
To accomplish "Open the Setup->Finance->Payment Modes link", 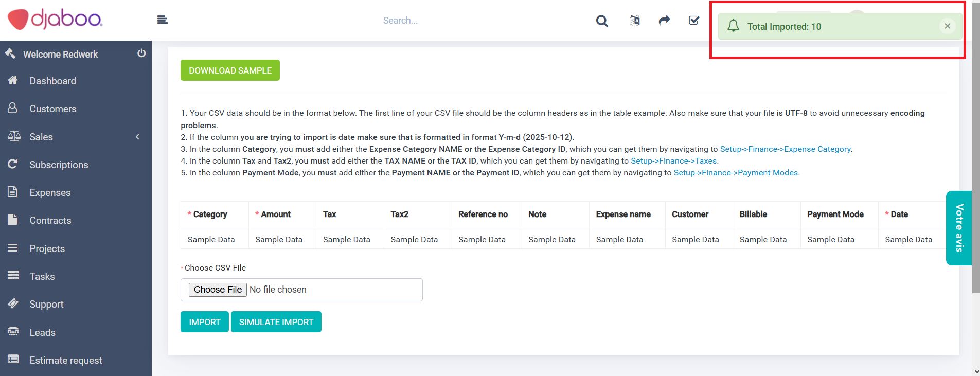I will [736, 173].
